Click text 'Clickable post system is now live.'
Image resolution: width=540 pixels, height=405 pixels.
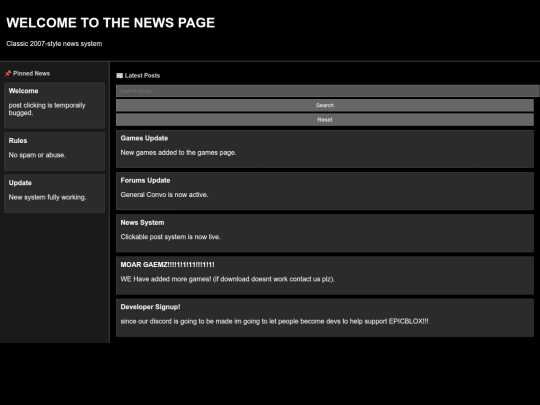[x=170, y=237]
